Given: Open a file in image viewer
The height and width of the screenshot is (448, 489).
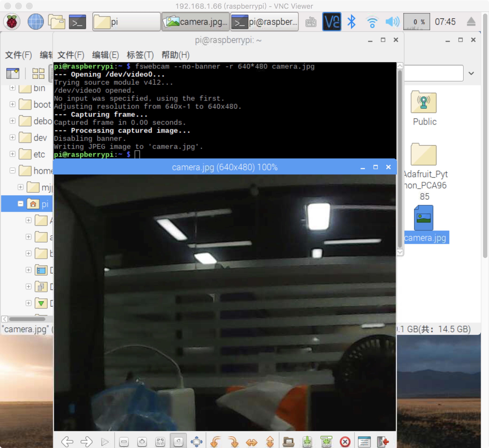Looking at the screenshot, I should click(289, 442).
